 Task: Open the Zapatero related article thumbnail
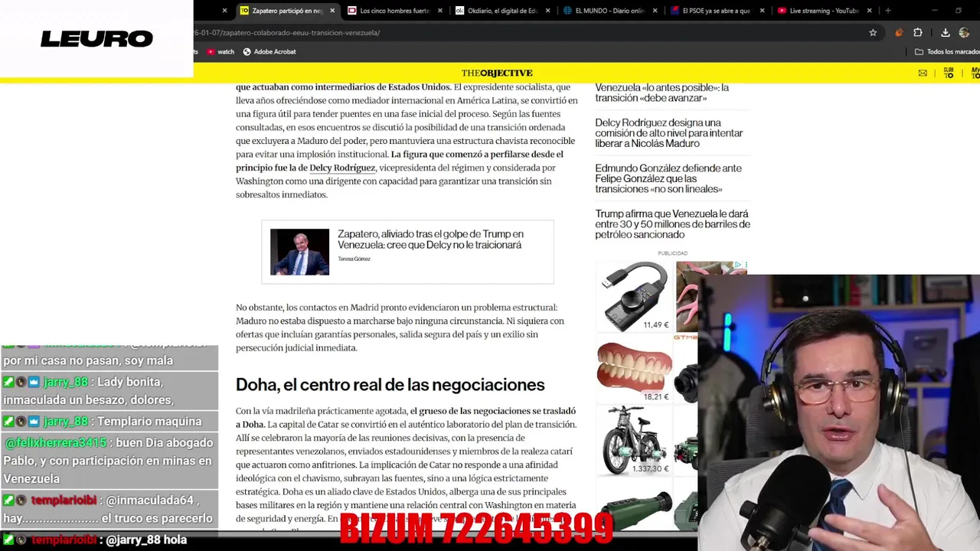299,252
